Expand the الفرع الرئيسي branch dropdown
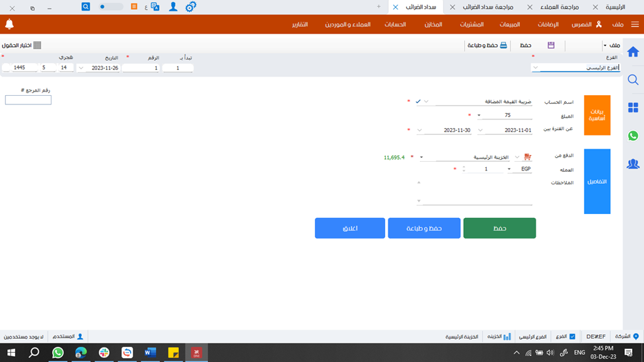644x362 pixels. point(536,67)
